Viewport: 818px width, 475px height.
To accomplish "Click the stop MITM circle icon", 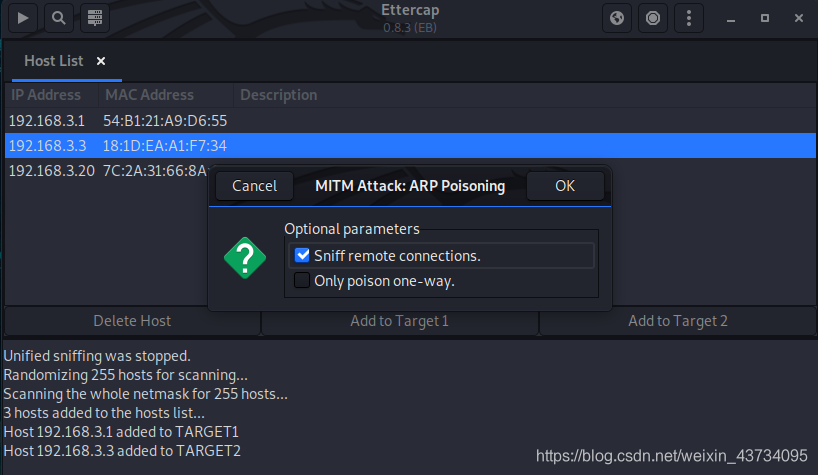I will pyautogui.click(x=652, y=17).
